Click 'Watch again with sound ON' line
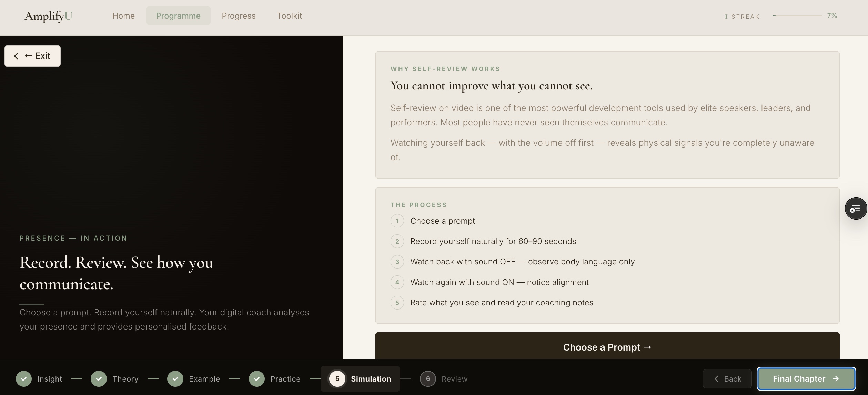Image resolution: width=868 pixels, height=395 pixels. click(499, 282)
